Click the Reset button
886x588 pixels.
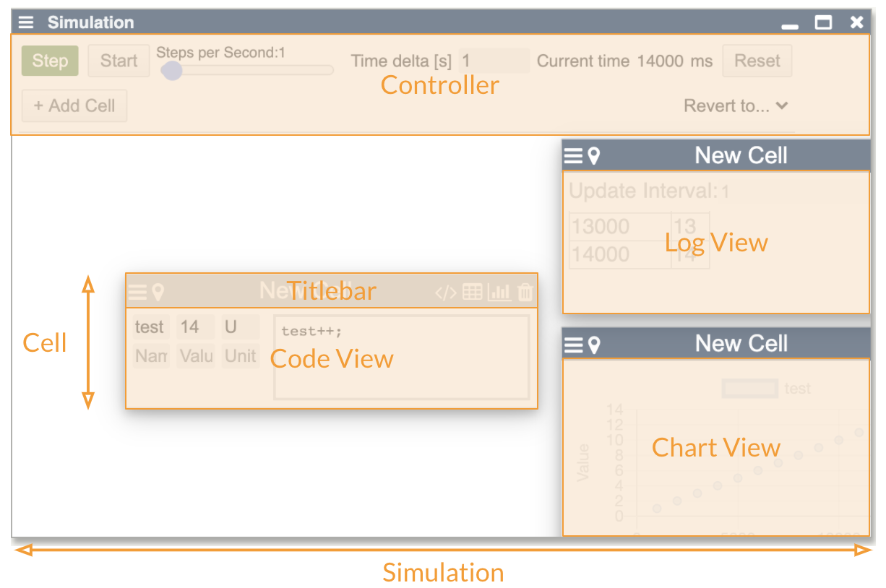click(757, 61)
